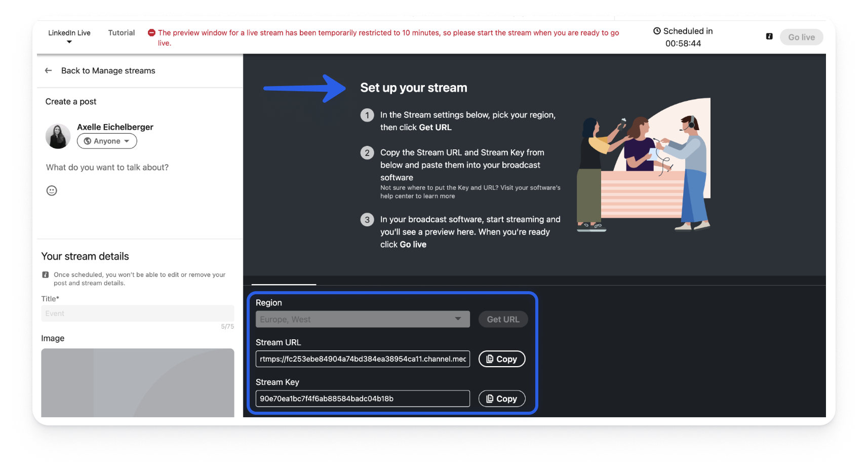Click the info icon next to Go live

(x=769, y=36)
